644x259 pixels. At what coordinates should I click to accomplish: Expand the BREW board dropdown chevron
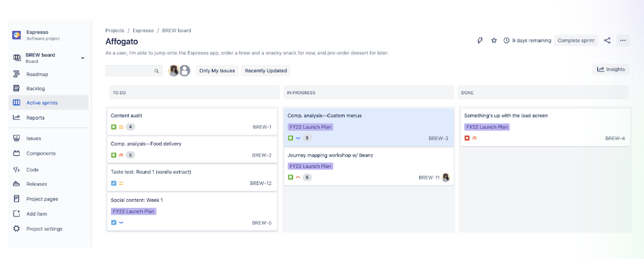pos(83,58)
